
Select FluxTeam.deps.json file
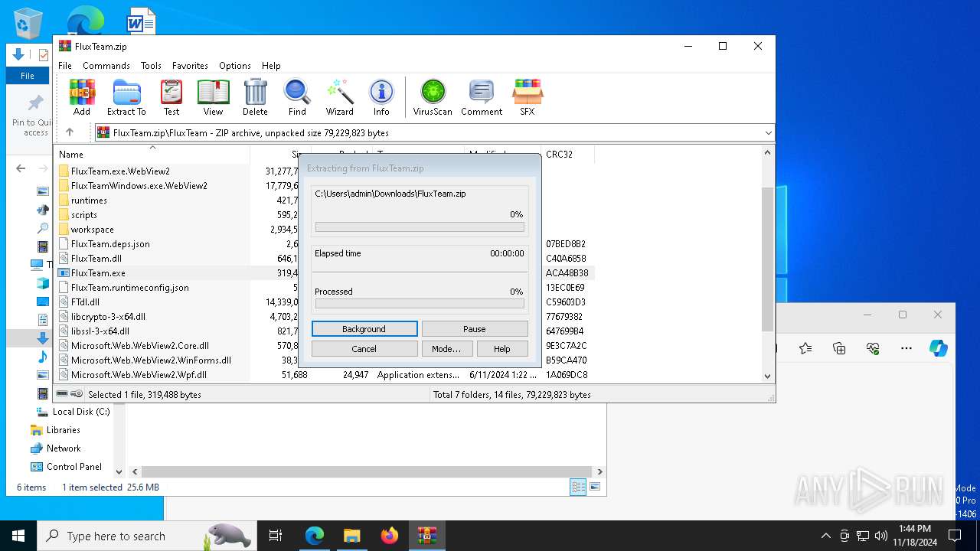click(x=110, y=244)
